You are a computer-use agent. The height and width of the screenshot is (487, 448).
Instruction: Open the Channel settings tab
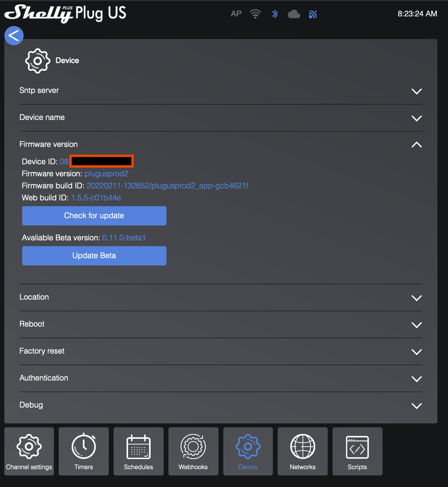29,451
